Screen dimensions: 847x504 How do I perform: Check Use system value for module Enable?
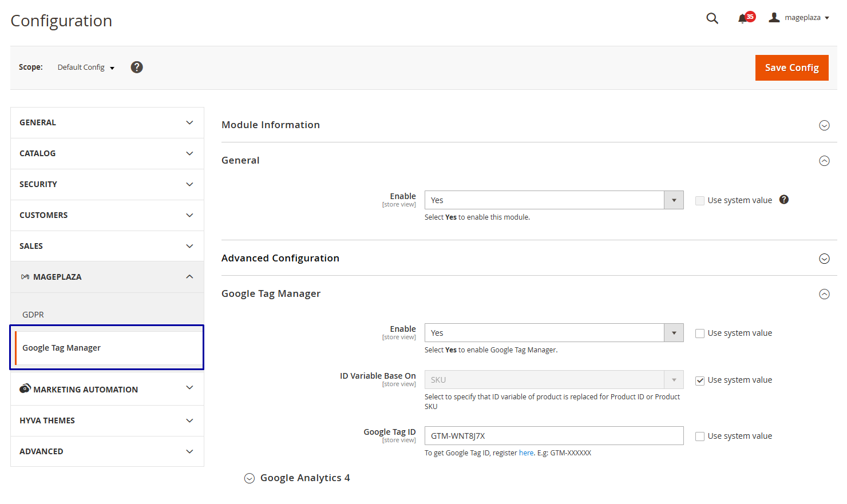(699, 200)
